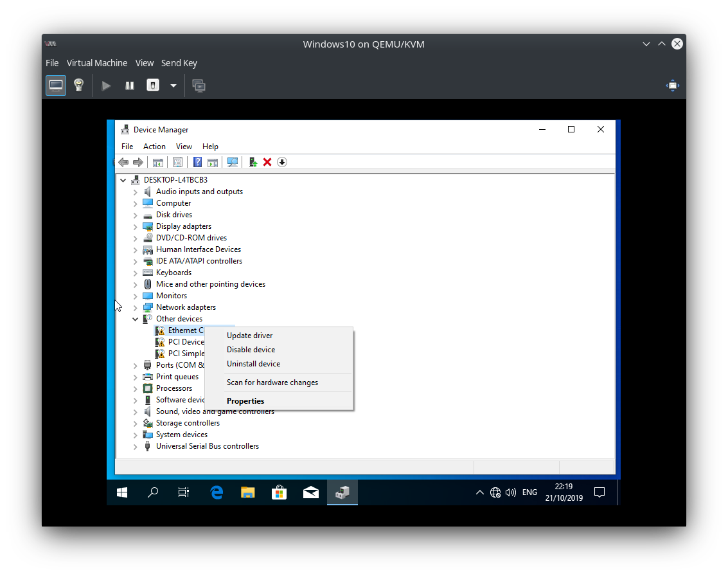Viewport: 728px width, 576px height.
Task: Choose Disable device from the context menu
Action: pos(279,350)
